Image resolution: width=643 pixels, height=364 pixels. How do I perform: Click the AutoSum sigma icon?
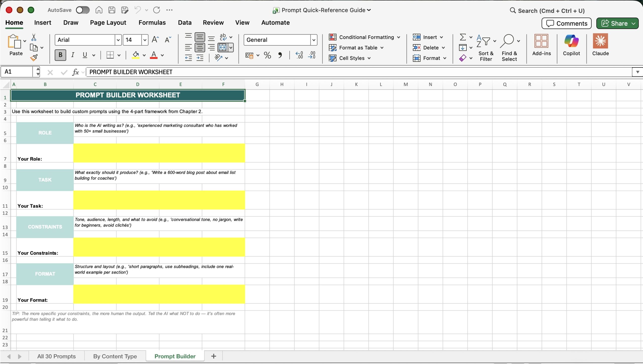pyautogui.click(x=463, y=37)
